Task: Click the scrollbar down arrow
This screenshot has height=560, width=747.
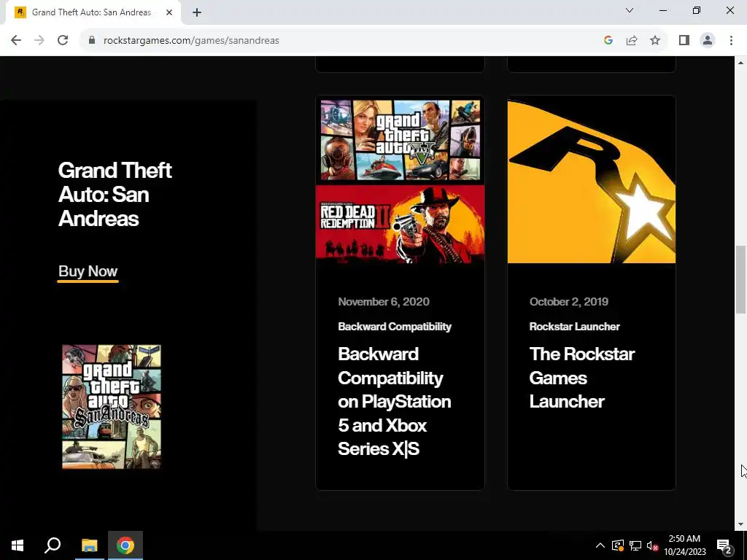Action: pos(740,525)
